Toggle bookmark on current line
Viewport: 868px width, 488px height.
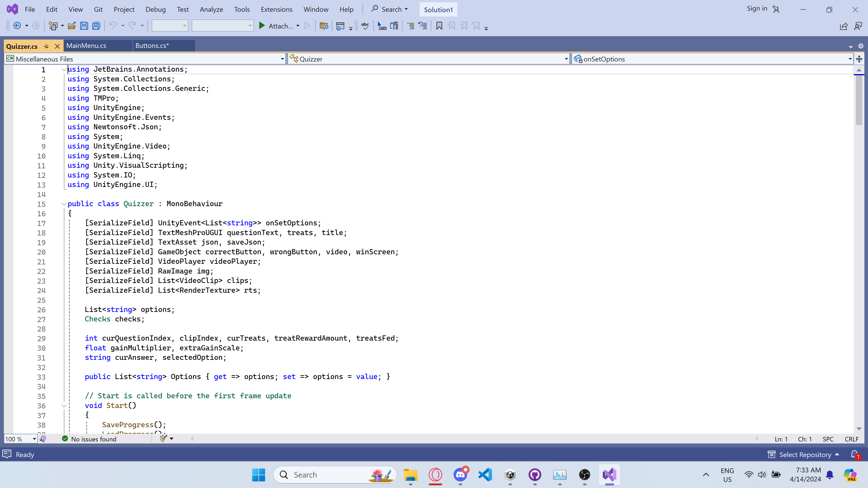439,26
